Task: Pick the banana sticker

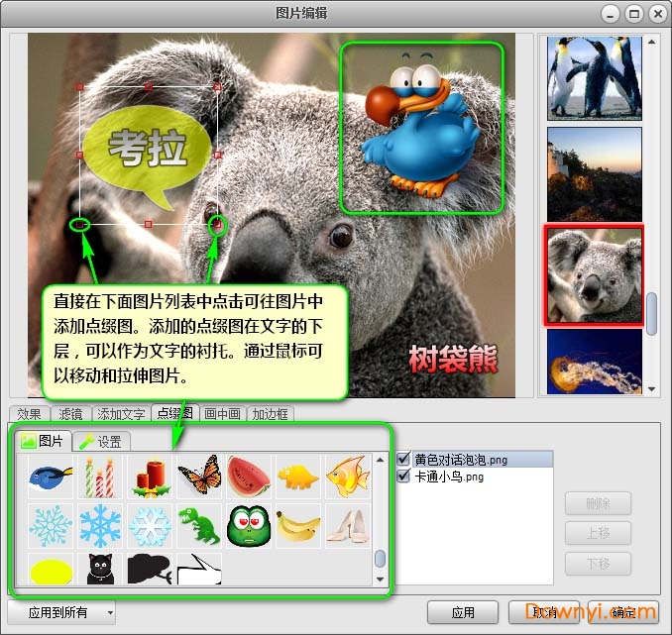Action: click(297, 525)
